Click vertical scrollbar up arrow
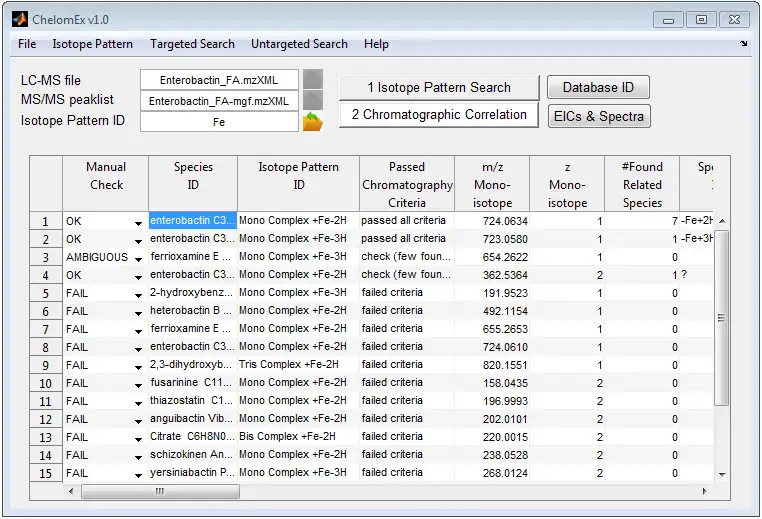 [722, 221]
